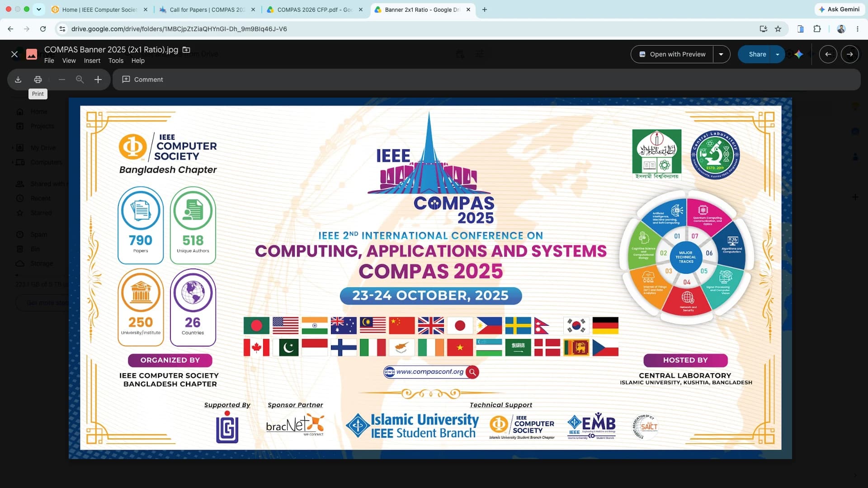Zoom in using the plus icon
The height and width of the screenshot is (488, 868).
pyautogui.click(x=98, y=80)
